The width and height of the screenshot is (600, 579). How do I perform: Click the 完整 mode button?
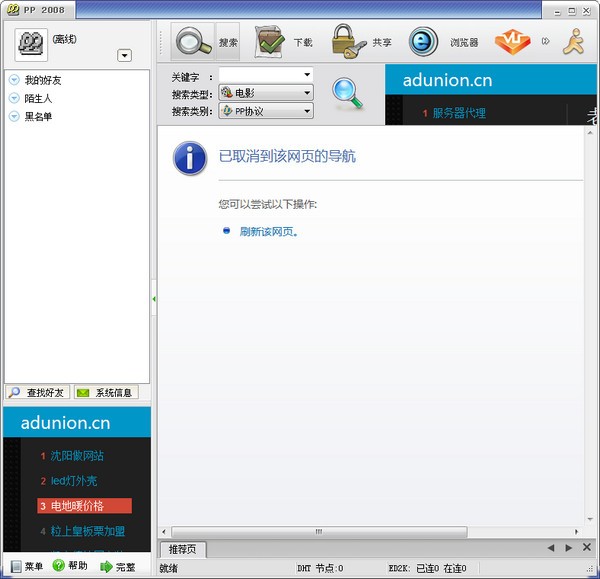(x=117, y=567)
